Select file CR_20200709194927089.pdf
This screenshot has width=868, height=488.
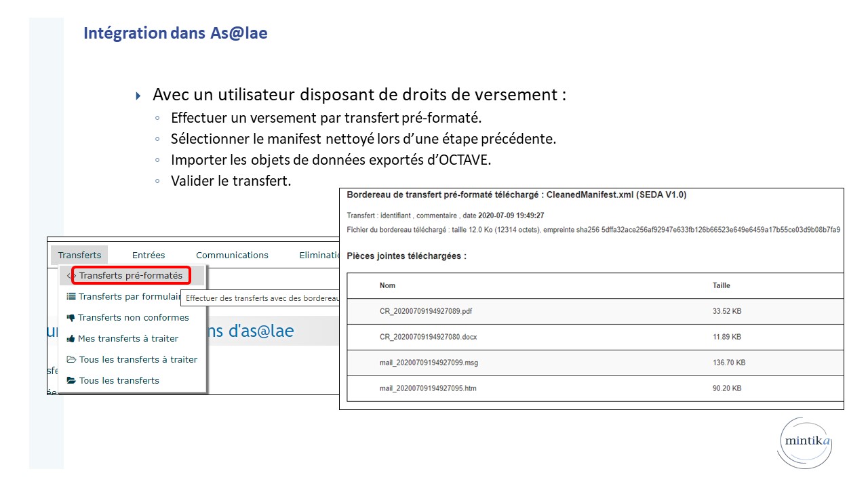pos(425,311)
